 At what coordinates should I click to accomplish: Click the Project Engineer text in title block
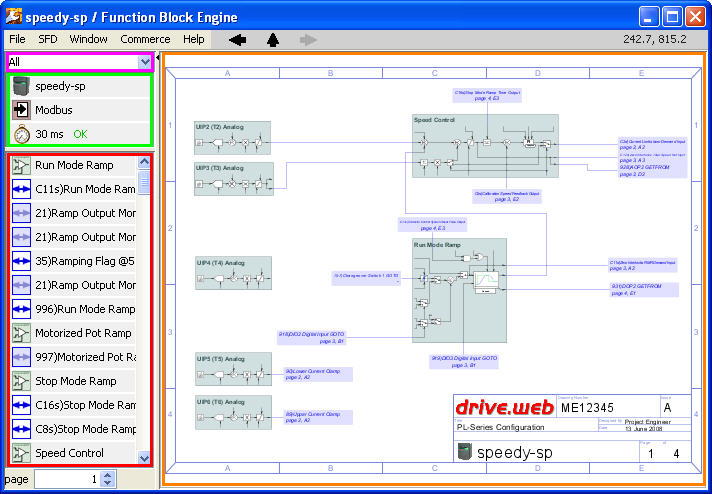click(647, 422)
